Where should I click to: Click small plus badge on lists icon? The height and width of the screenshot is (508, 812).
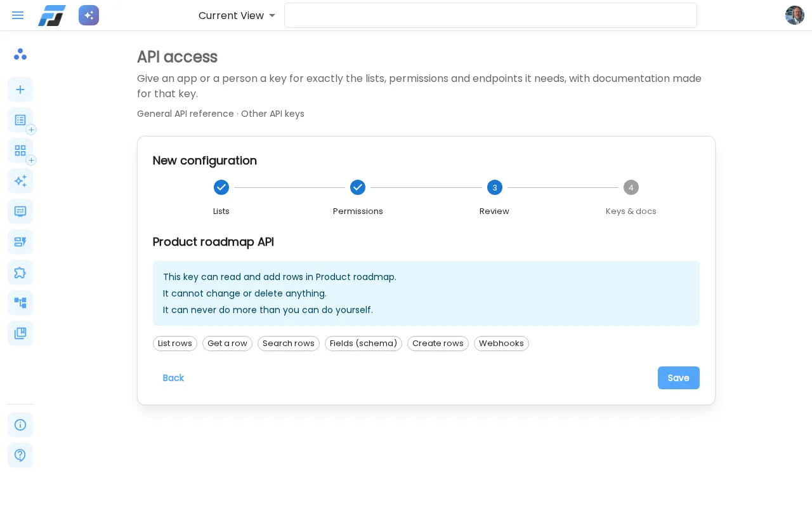31,130
